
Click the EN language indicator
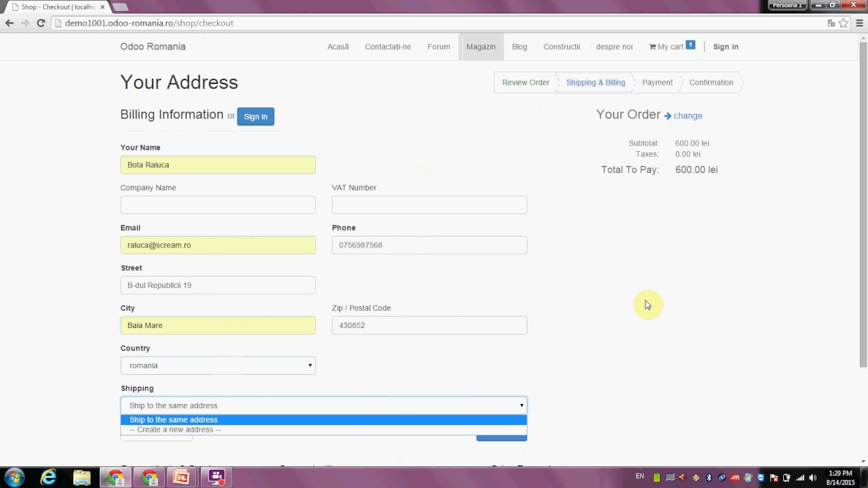639,476
